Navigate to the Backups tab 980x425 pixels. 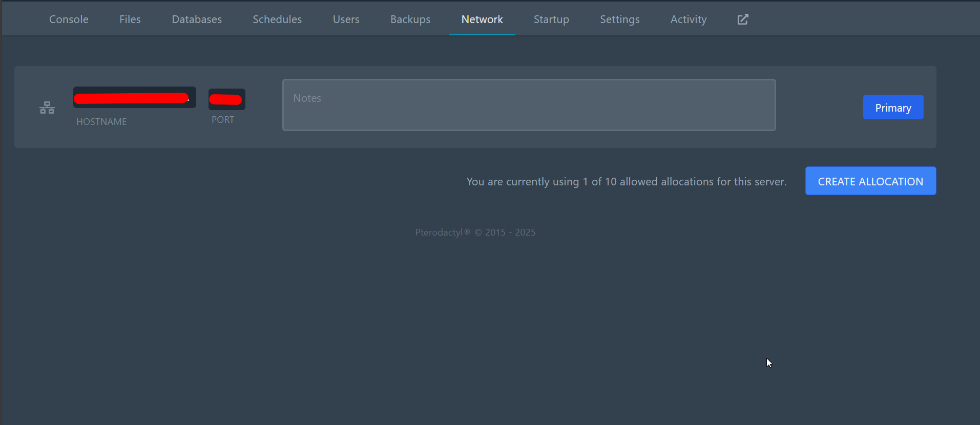pos(410,19)
